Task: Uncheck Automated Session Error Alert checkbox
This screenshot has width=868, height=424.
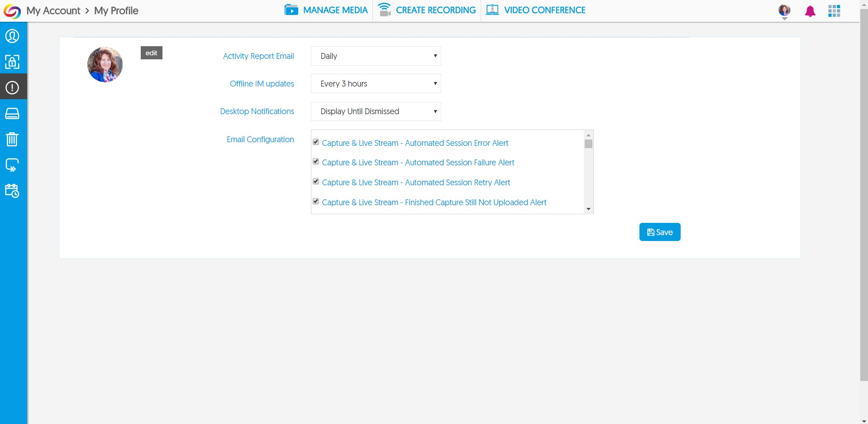Action: [316, 142]
